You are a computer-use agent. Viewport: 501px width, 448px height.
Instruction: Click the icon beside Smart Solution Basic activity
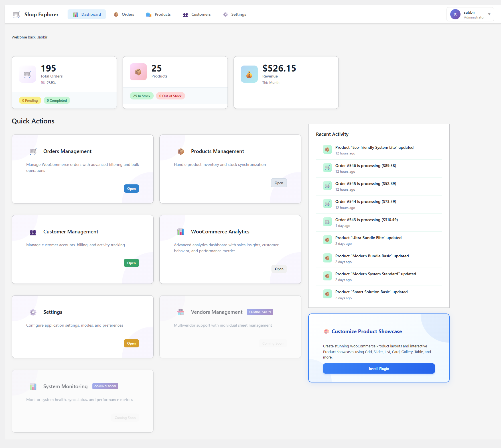pos(327,294)
